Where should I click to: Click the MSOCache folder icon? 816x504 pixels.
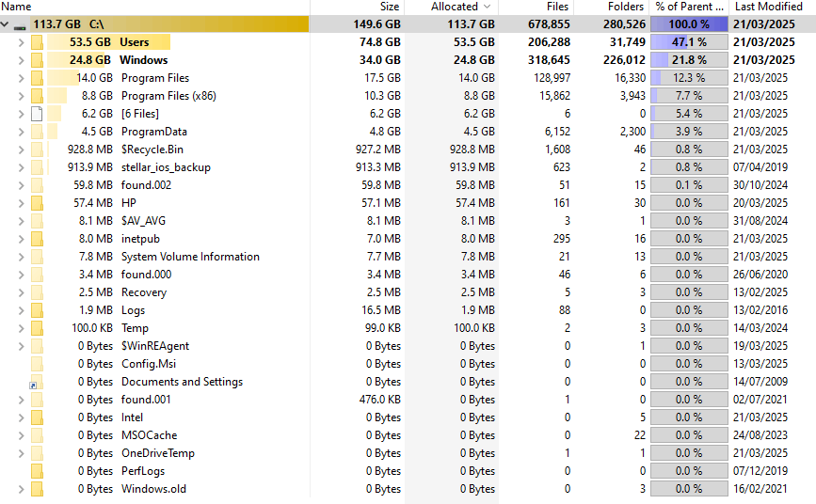37,435
